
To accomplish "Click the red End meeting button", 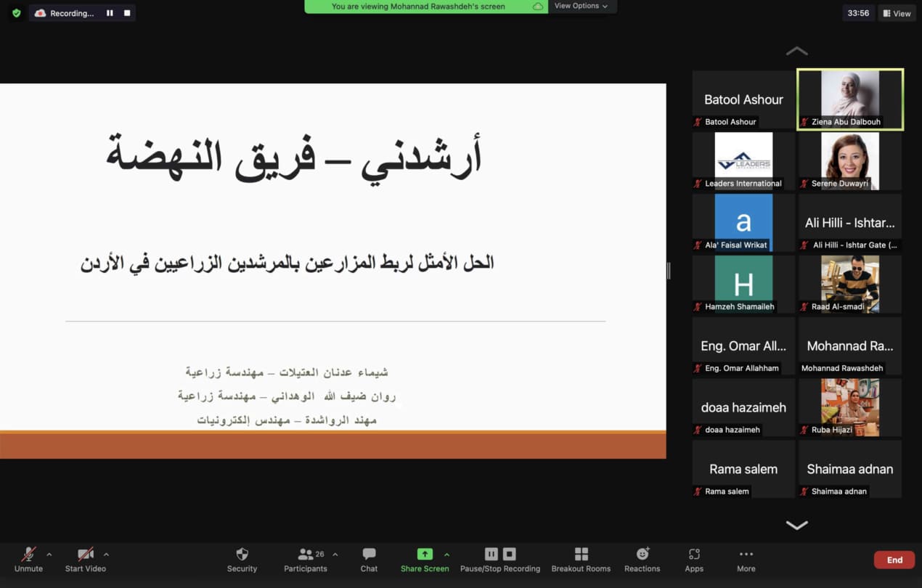I will pyautogui.click(x=894, y=560).
